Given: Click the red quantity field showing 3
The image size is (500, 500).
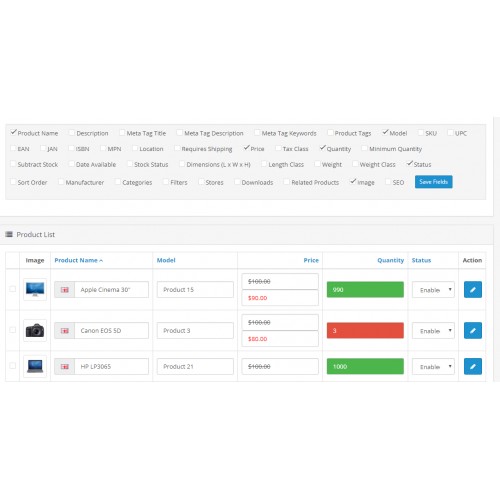Looking at the screenshot, I should (365, 330).
